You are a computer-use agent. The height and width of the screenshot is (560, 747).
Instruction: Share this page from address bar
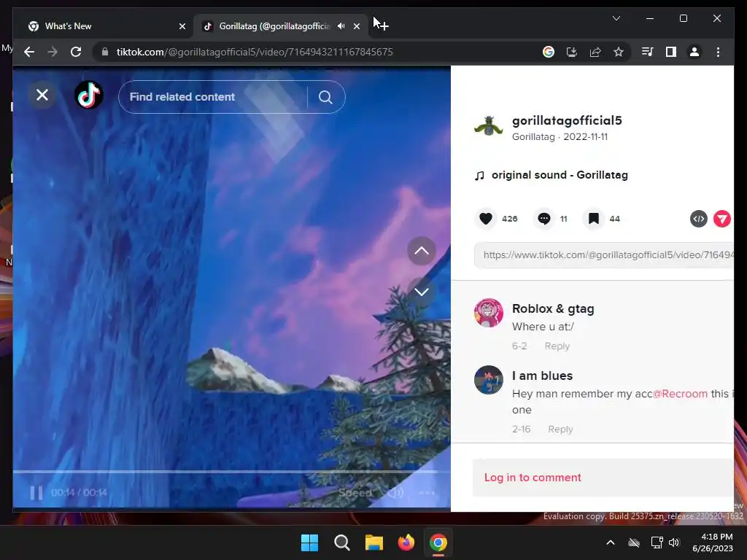[595, 52]
